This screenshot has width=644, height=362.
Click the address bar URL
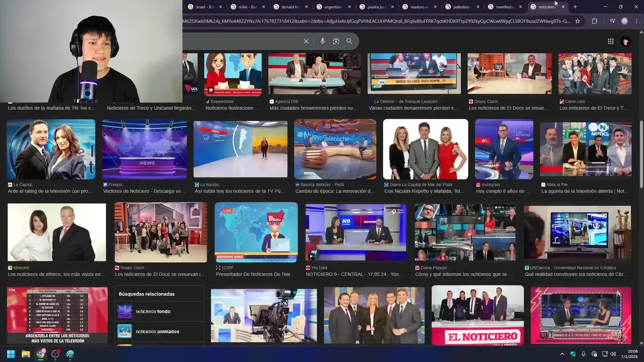pos(376,21)
